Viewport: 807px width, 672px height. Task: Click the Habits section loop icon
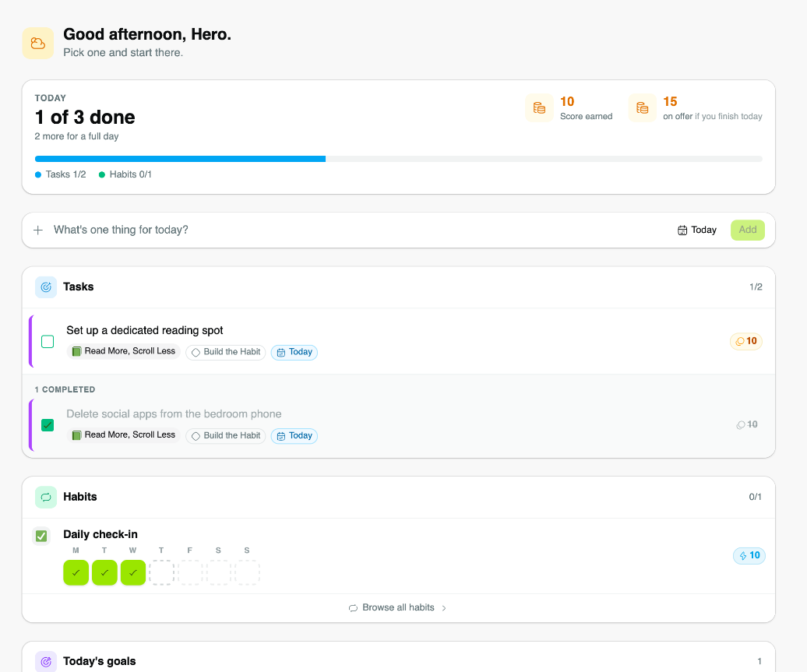click(46, 497)
